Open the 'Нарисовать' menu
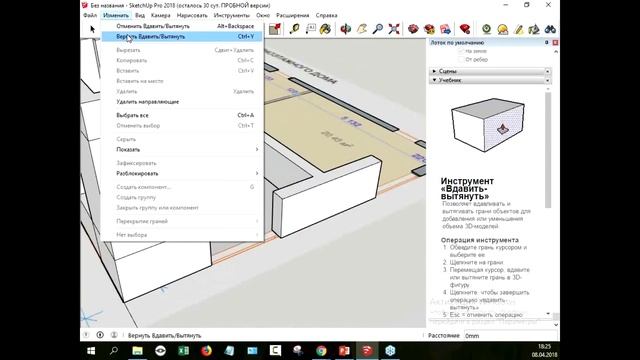 coord(192,15)
